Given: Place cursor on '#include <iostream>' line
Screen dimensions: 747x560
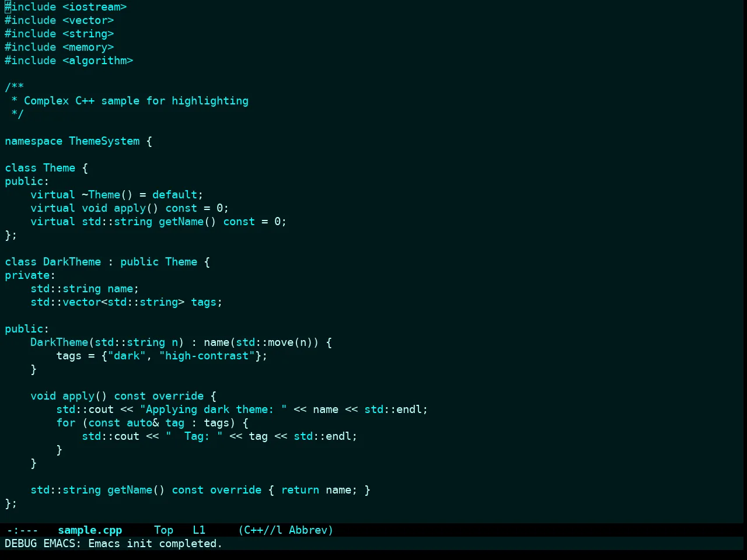Looking at the screenshot, I should (x=66, y=7).
